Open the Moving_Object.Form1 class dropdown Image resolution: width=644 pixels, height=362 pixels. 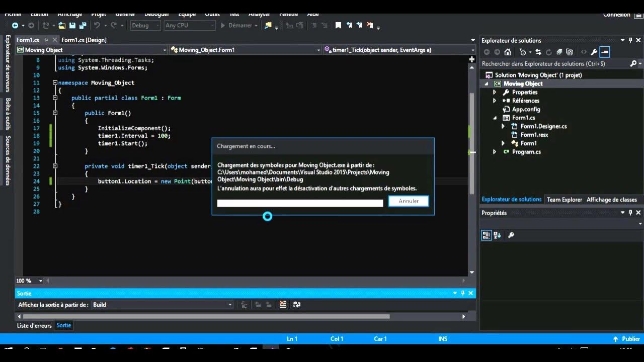point(245,50)
